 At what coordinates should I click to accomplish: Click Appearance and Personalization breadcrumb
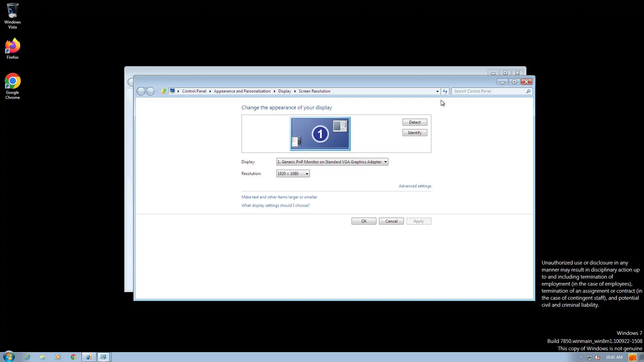(x=242, y=91)
